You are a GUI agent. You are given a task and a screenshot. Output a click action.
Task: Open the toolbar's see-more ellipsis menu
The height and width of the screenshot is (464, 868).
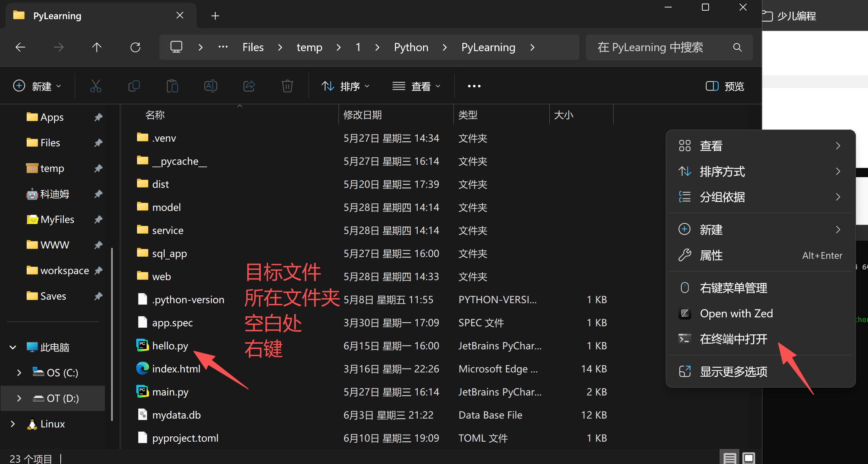474,86
